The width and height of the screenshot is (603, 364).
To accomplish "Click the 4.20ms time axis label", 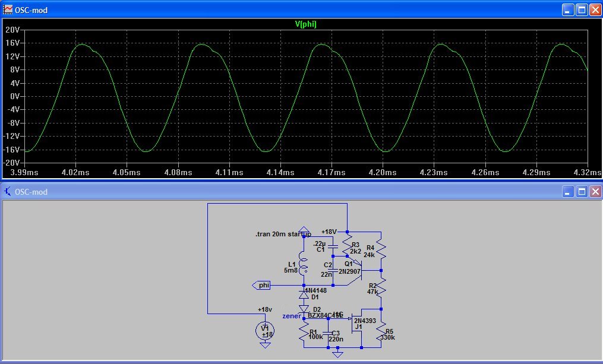I will point(383,172).
